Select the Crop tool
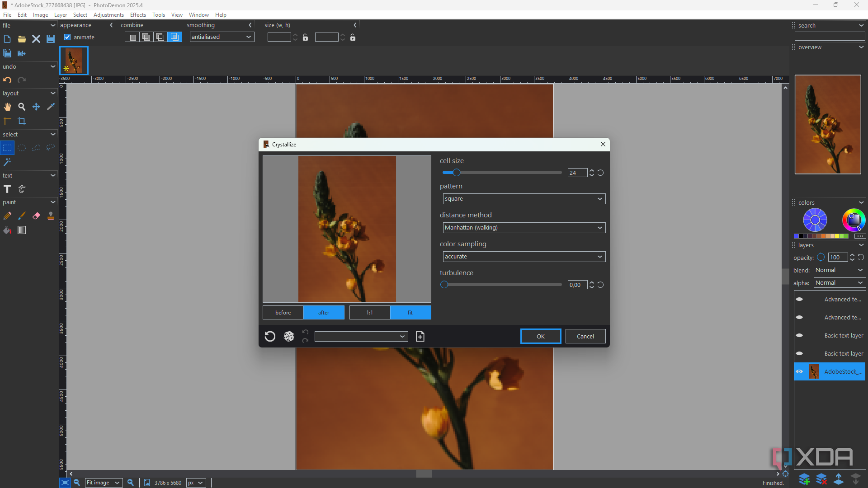868x488 pixels. (22, 121)
